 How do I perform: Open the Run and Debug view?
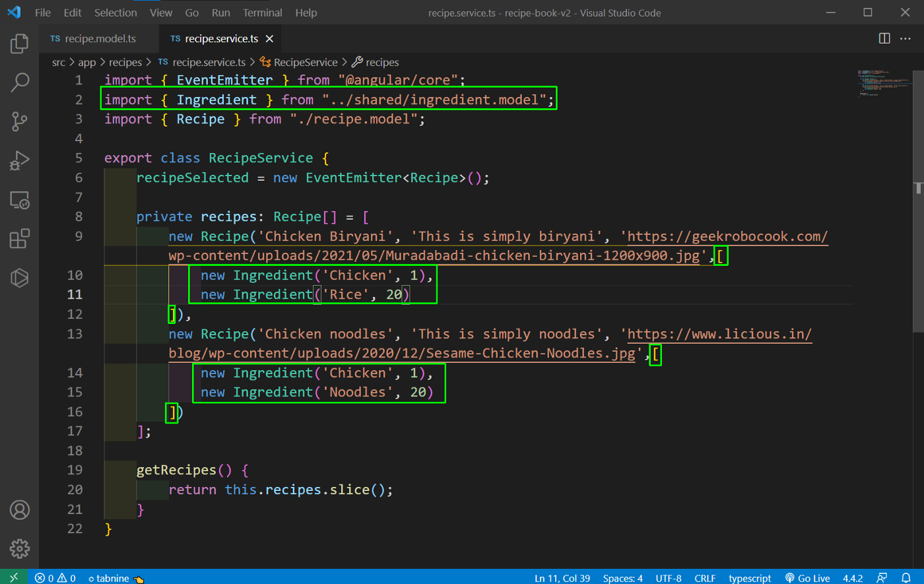click(x=19, y=160)
